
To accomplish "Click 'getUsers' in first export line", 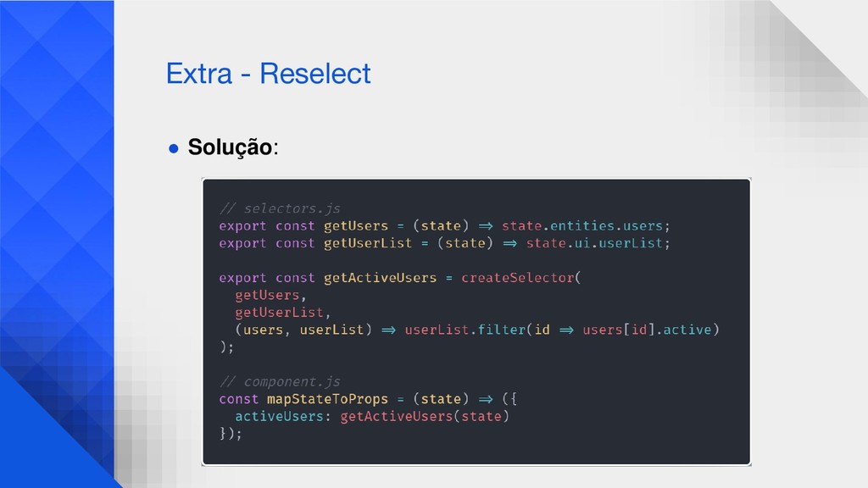I will (x=356, y=225).
